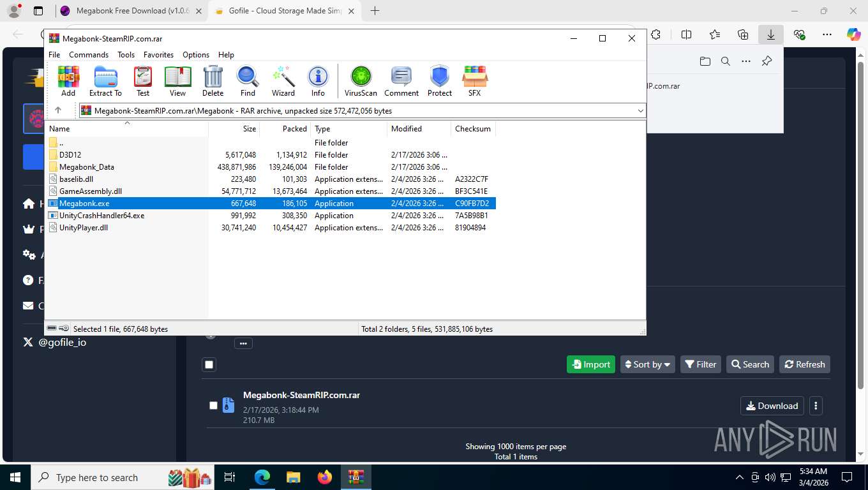The height and width of the screenshot is (490, 868).
Task: Open kebab menu for Megabonk-SteamRIP.com.rar on Gofile
Action: click(816, 406)
